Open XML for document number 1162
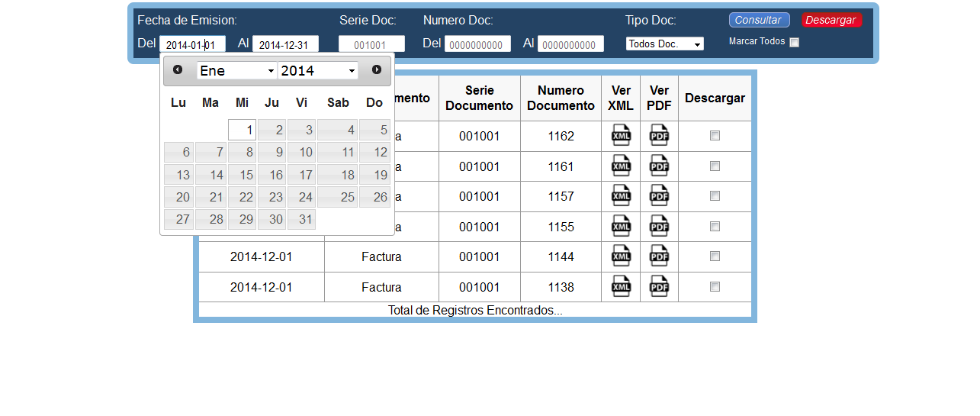 pos(621,135)
